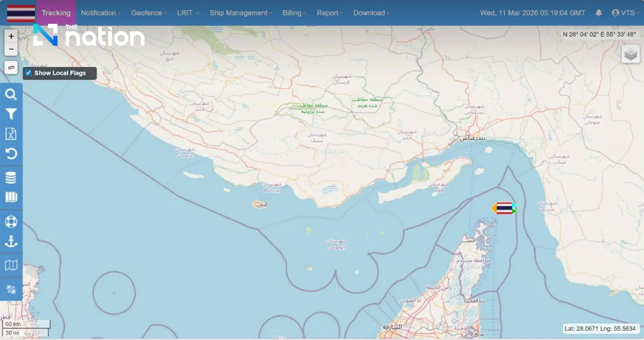Image resolution: width=644 pixels, height=340 pixels.
Task: Switch to the Tracking tab
Action: 56,13
